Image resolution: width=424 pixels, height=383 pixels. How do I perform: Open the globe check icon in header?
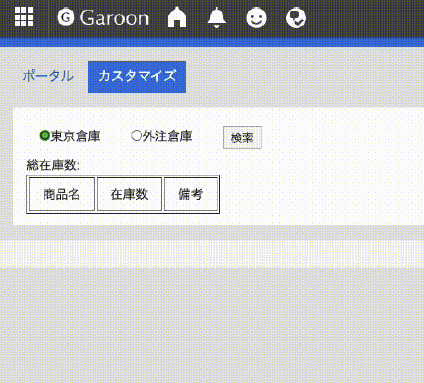pos(296,18)
